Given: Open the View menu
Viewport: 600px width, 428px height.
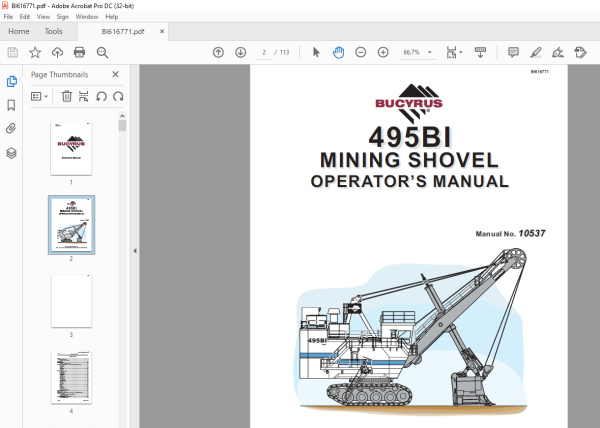Looking at the screenshot, I should [x=43, y=17].
